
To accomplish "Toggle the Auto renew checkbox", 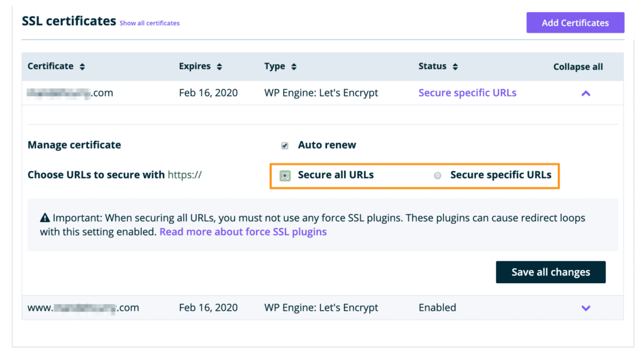I will pyautogui.click(x=285, y=145).
